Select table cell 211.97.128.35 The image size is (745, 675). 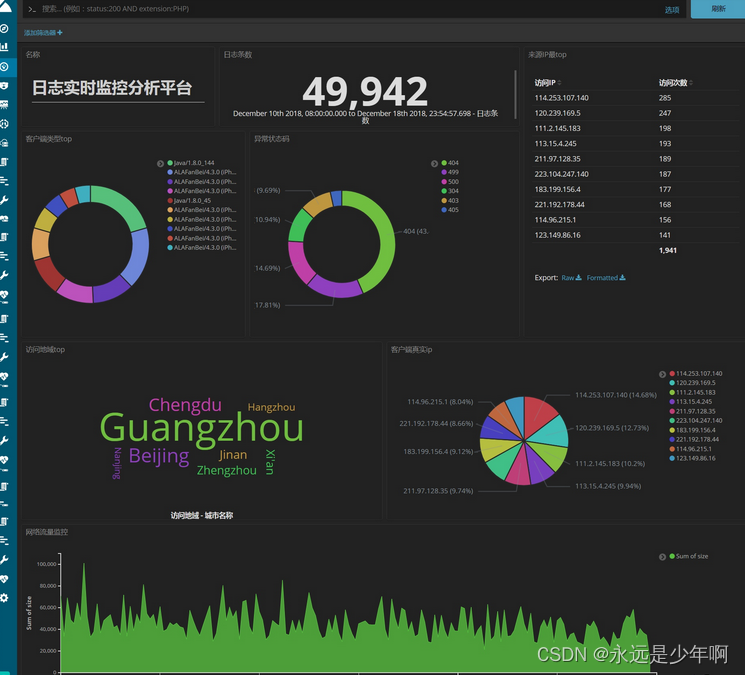(x=557, y=159)
